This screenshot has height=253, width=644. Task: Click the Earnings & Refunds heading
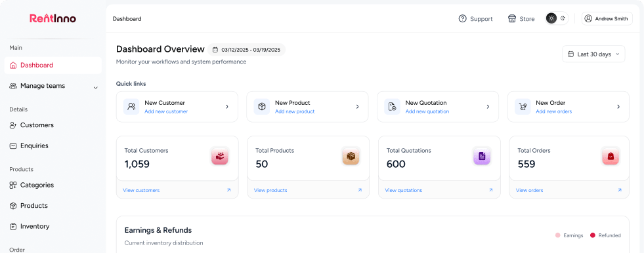click(158, 230)
